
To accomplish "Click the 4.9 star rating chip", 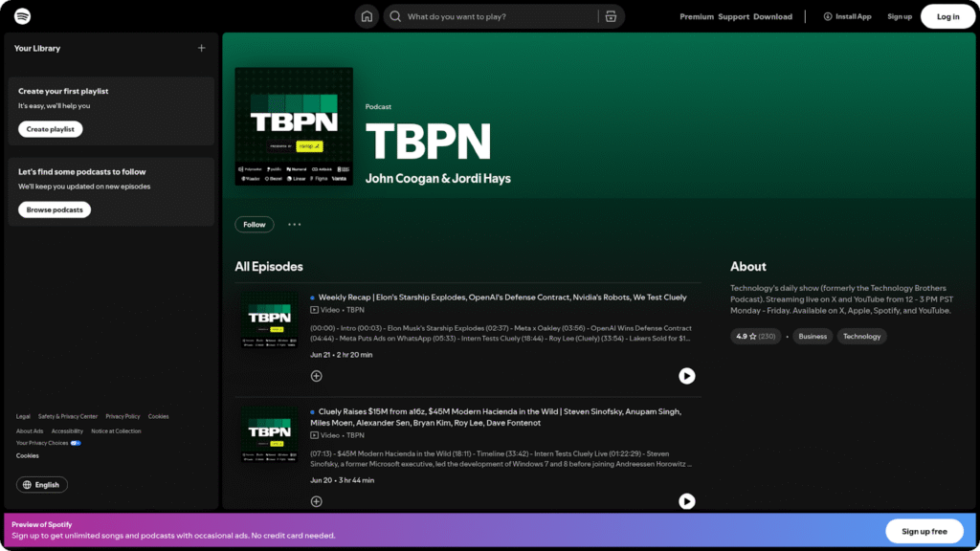I will click(x=756, y=336).
